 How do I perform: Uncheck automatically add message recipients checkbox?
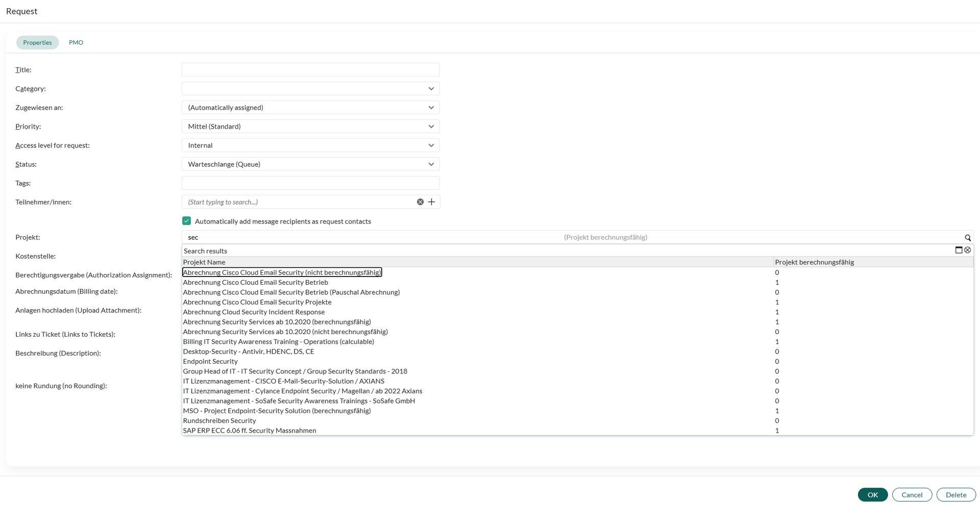186,221
